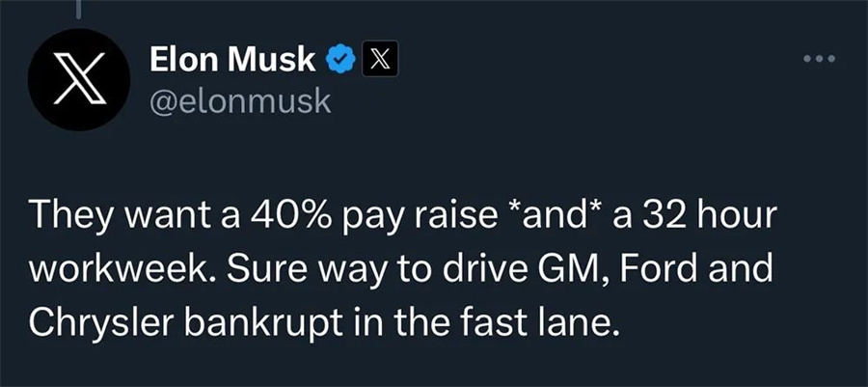The image size is (868, 387).
Task: Open the three-dot more options menu
Action: point(820,59)
